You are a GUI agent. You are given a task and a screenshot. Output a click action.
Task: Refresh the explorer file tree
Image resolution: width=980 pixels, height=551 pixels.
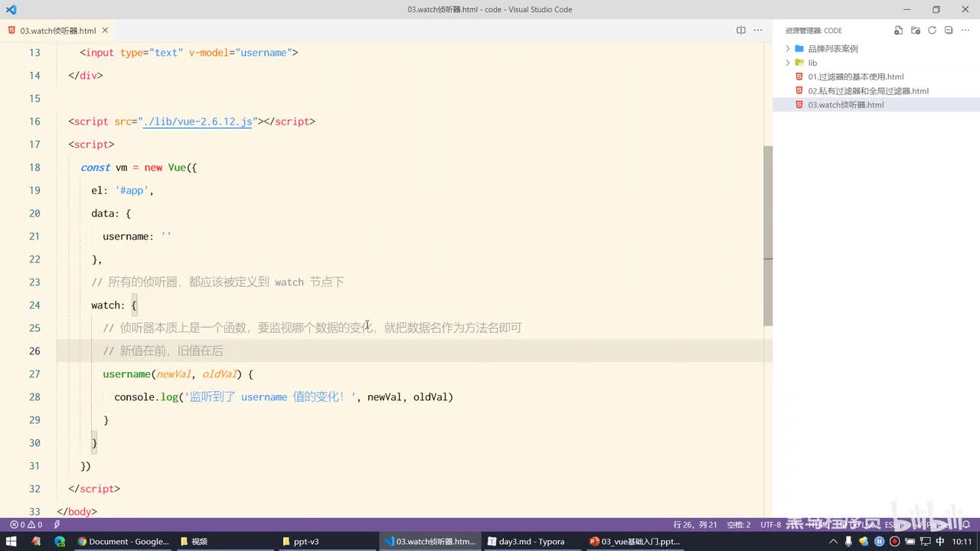pyautogui.click(x=932, y=31)
